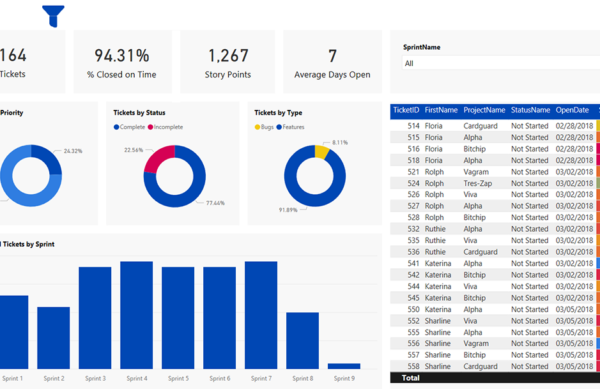Image resolution: width=600 pixels, height=389 pixels.
Task: Click Vagram in ticket 556 row
Action: [476, 343]
